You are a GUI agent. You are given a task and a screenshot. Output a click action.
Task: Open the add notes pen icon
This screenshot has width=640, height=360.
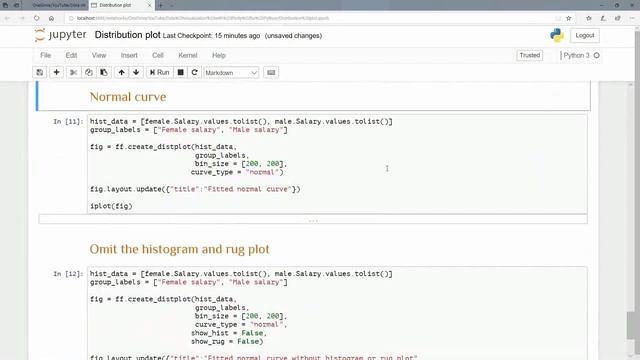pyautogui.click(x=603, y=18)
